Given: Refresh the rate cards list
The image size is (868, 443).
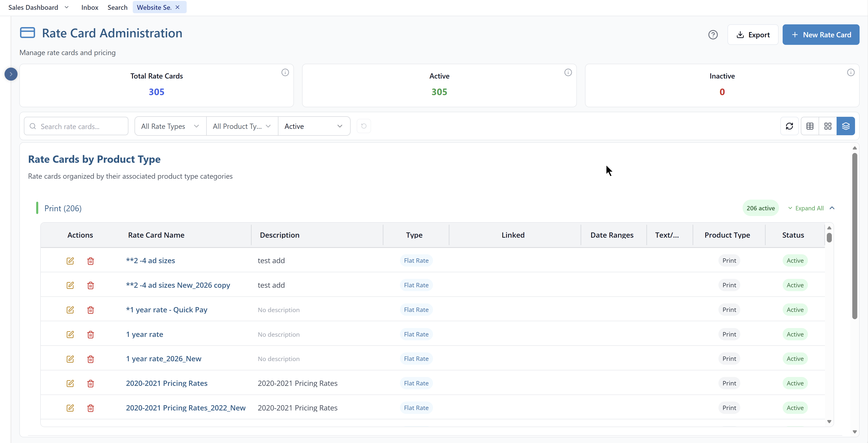Looking at the screenshot, I should pyautogui.click(x=789, y=126).
